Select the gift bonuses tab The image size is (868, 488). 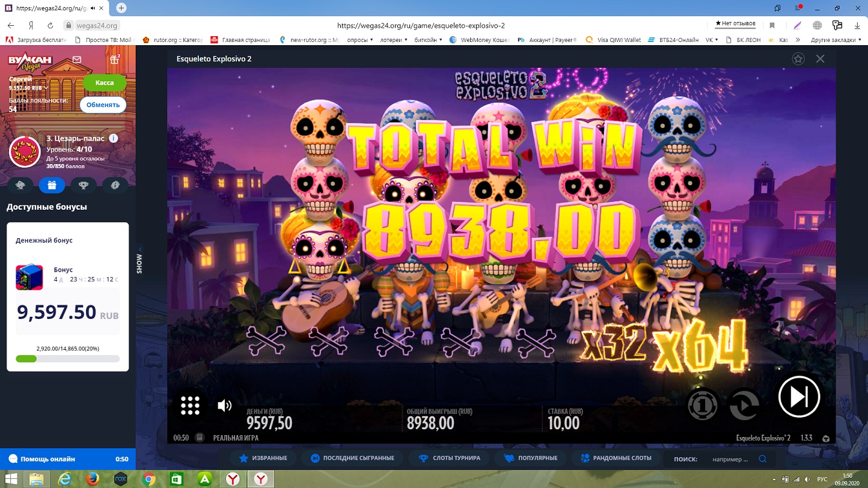tap(52, 185)
